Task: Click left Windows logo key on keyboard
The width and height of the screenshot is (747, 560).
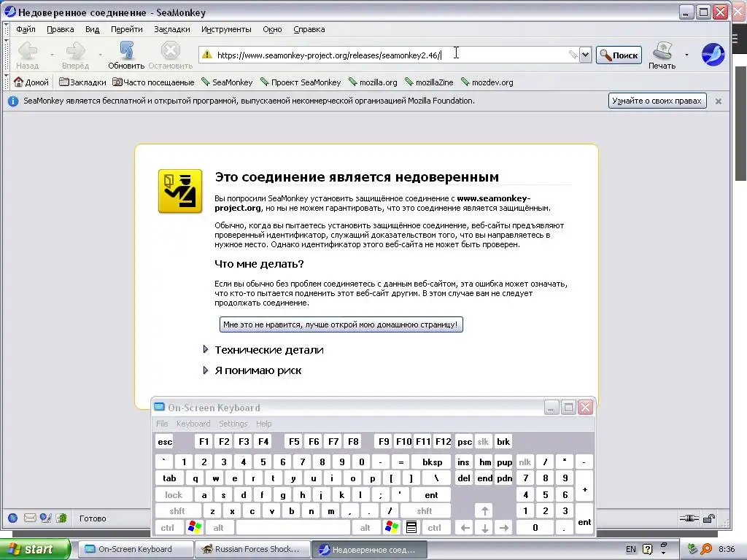Action: [x=195, y=527]
